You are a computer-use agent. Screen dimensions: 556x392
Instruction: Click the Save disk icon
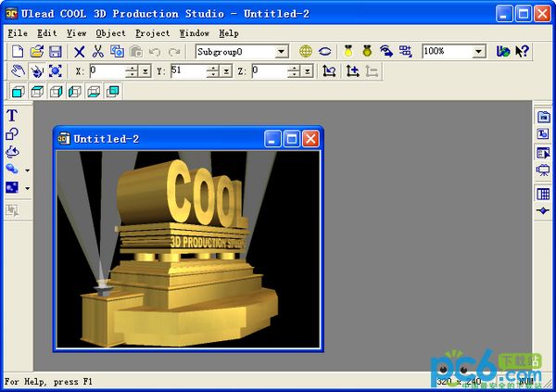[55, 52]
